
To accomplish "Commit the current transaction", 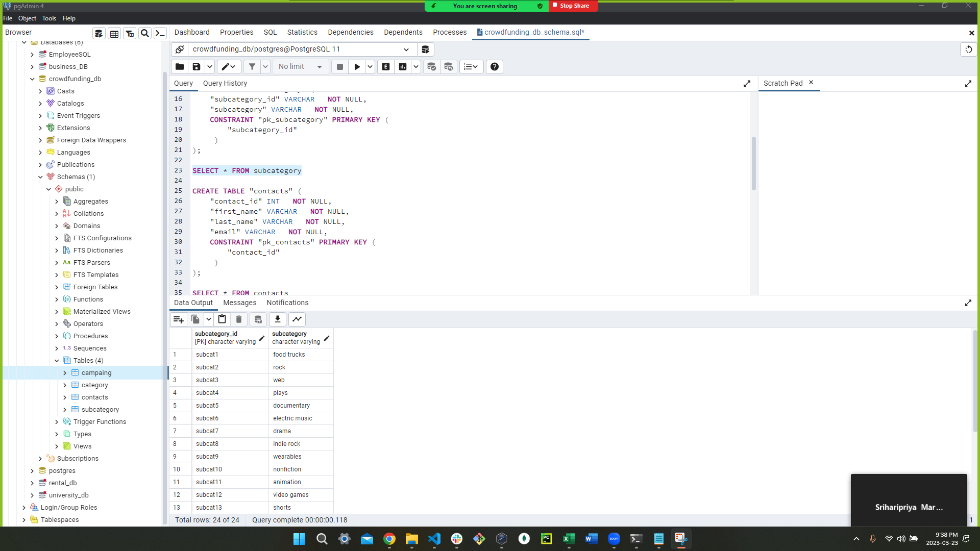I will pos(432,66).
